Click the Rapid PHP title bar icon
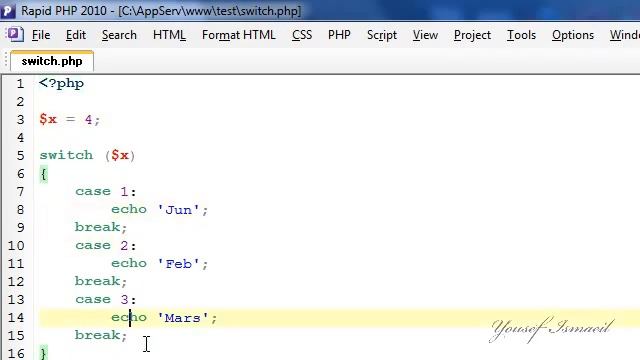This screenshot has width=640, height=360. (8, 10)
